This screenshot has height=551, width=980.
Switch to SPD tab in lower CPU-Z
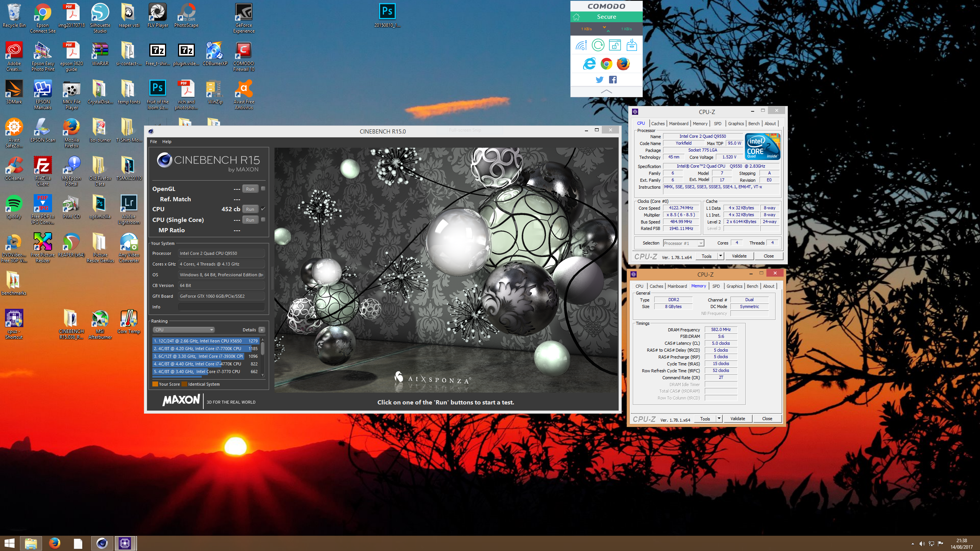716,286
